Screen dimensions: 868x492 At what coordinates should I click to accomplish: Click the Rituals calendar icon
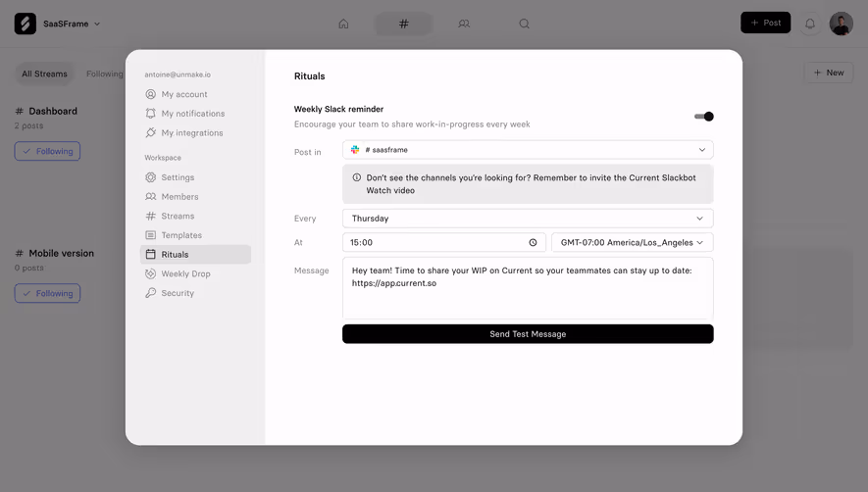point(151,255)
